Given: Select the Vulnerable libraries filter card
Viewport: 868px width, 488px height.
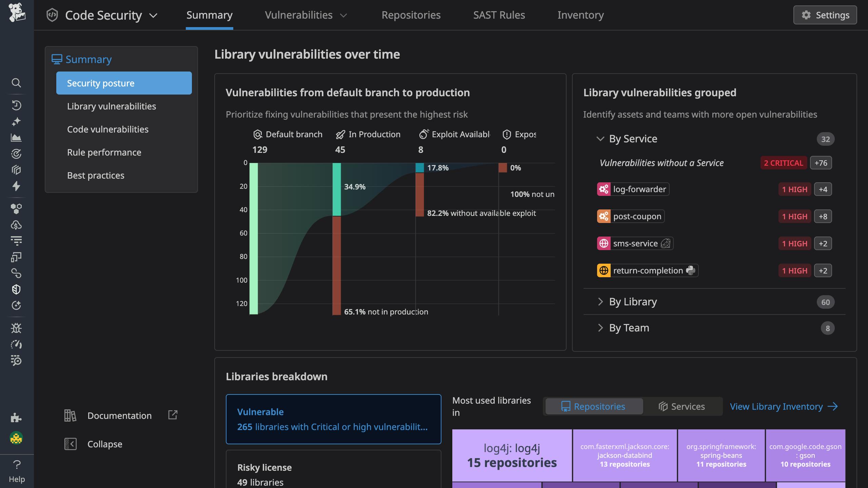Looking at the screenshot, I should (x=333, y=419).
